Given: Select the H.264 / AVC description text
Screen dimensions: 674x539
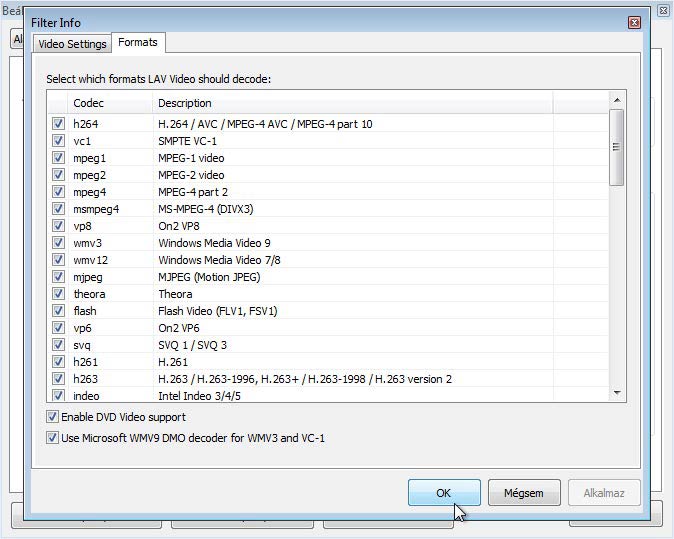Looking at the screenshot, I should tap(265, 124).
